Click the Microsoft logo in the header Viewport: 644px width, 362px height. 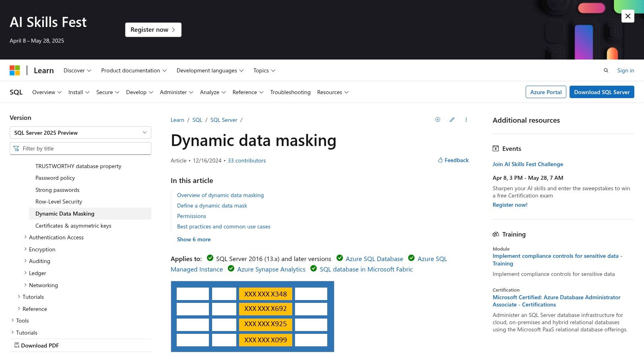coord(15,70)
